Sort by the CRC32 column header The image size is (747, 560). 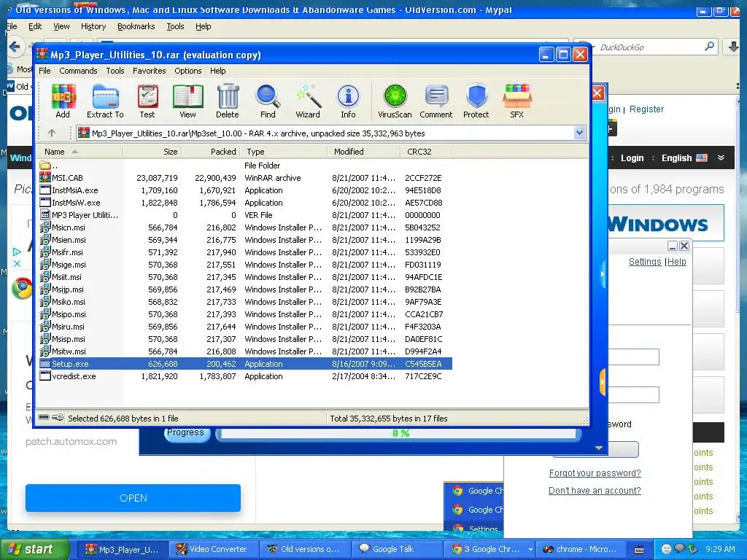[x=425, y=152]
